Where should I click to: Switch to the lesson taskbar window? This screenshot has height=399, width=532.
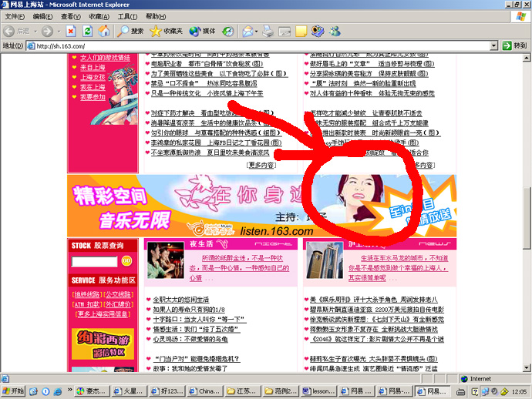coord(319,391)
